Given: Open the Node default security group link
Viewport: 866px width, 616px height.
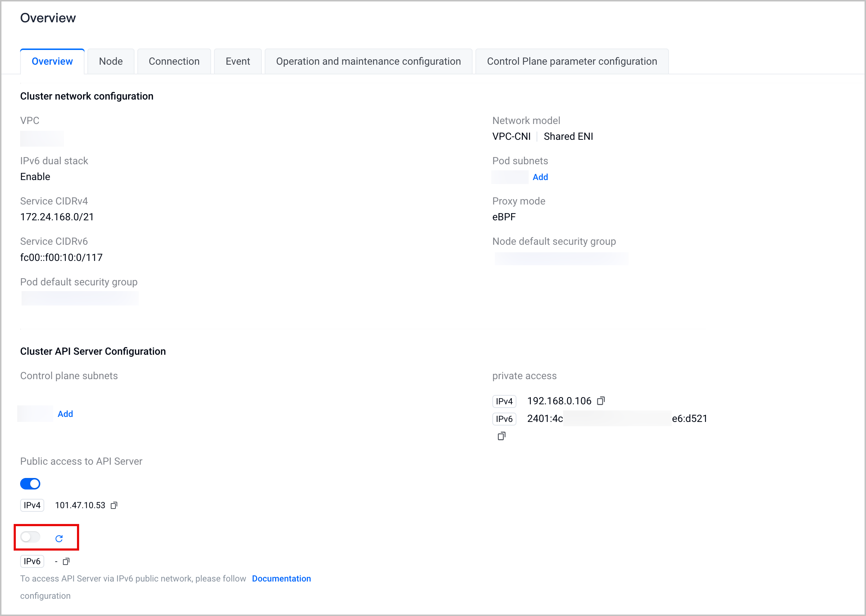Looking at the screenshot, I should [x=561, y=259].
